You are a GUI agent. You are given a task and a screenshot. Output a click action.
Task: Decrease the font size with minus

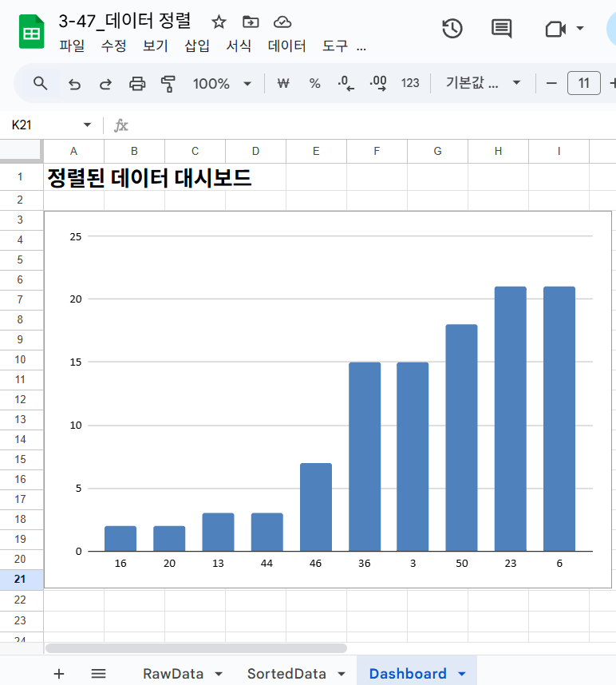coord(551,83)
